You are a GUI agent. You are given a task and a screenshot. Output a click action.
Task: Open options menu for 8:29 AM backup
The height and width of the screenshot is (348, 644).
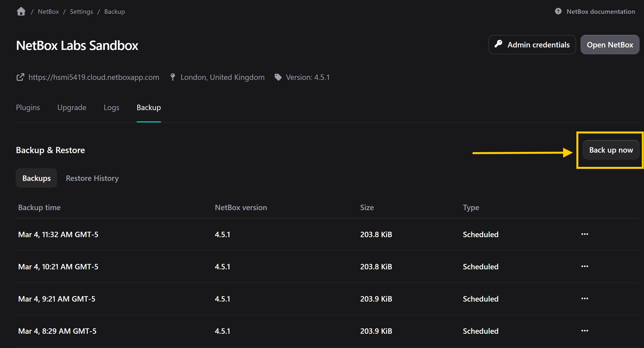(x=584, y=331)
